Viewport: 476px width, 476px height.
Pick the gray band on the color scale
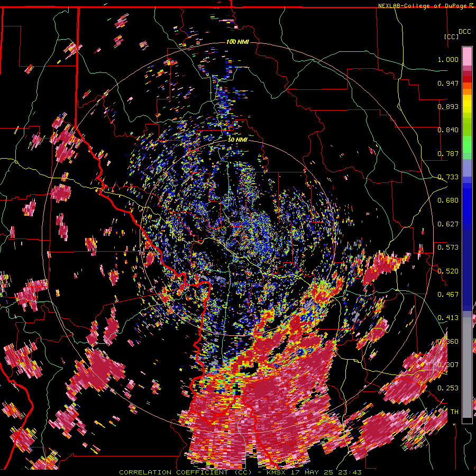point(467,368)
